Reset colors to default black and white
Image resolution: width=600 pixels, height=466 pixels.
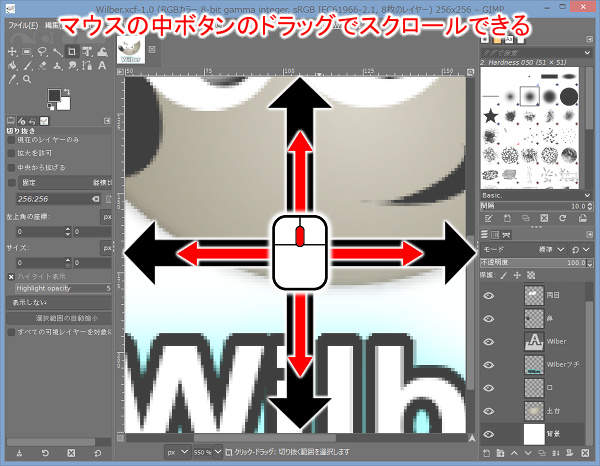pos(51,106)
